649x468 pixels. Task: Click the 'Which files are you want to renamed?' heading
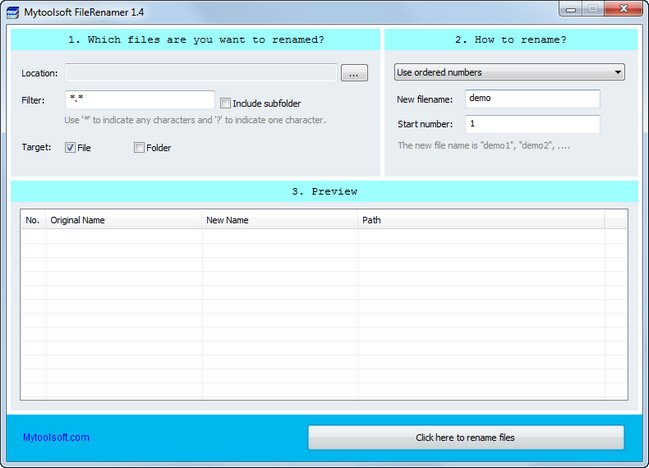pos(196,40)
